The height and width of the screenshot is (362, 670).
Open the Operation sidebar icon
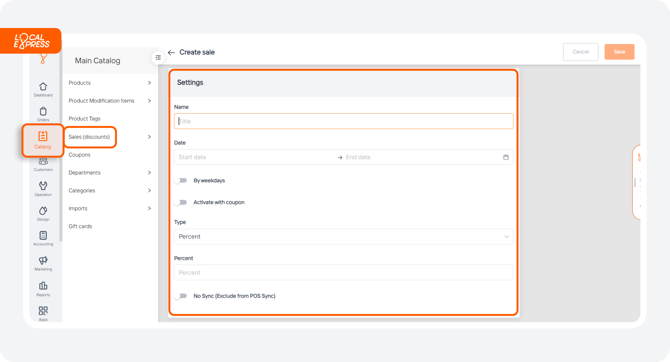click(x=43, y=185)
